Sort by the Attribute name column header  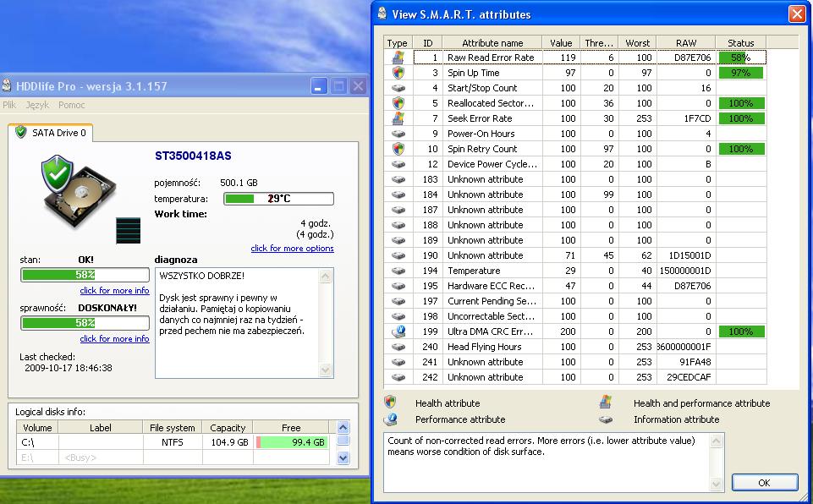coord(492,43)
